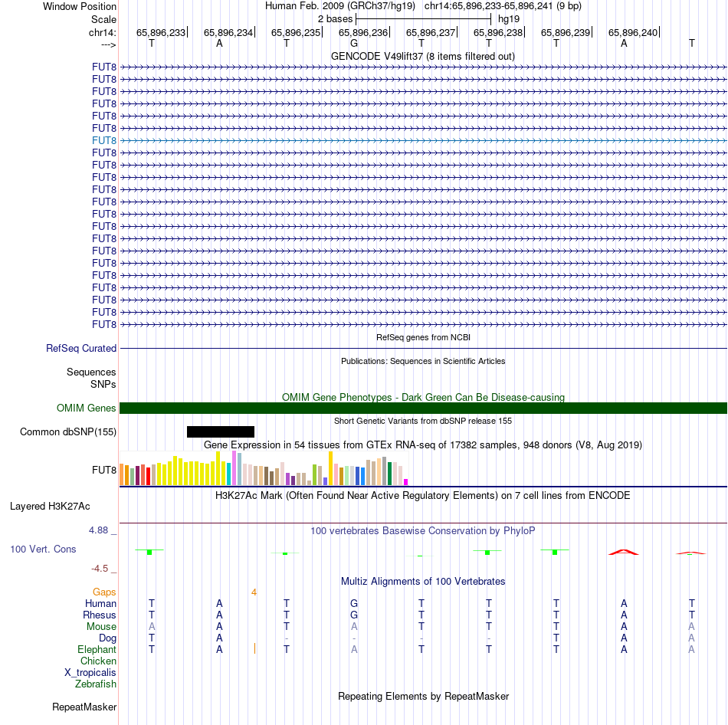728x725 pixels.
Task: Click the 'Common dbSNP(155)' track label
Action: [68, 432]
